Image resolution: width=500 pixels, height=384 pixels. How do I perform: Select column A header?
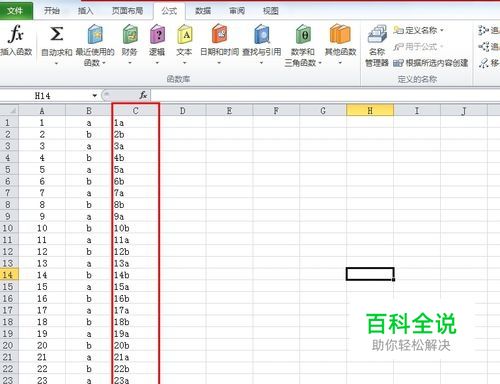(x=42, y=110)
